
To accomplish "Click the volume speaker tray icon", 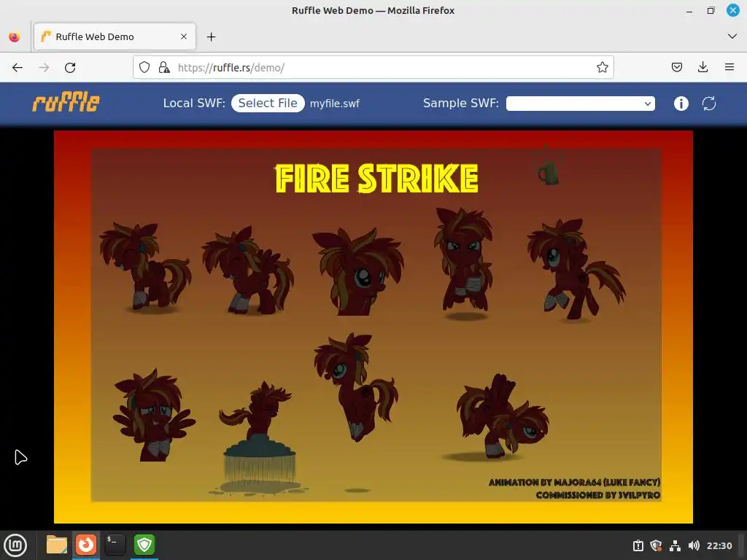I will 694,545.
